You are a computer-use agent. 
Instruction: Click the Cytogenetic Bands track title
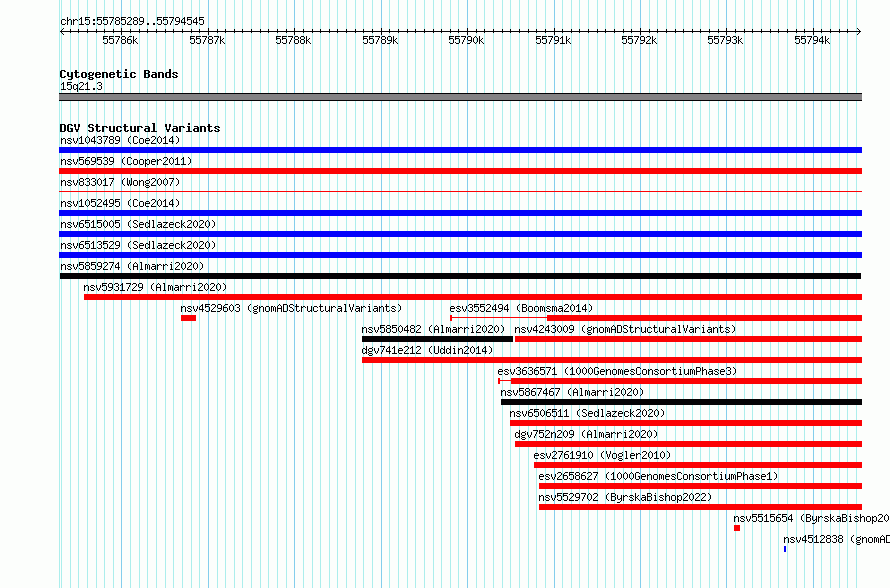(119, 74)
